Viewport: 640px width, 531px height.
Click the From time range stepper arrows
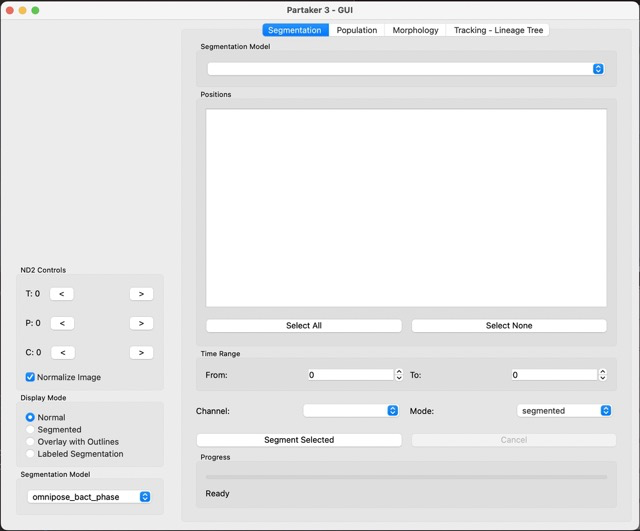pos(399,375)
